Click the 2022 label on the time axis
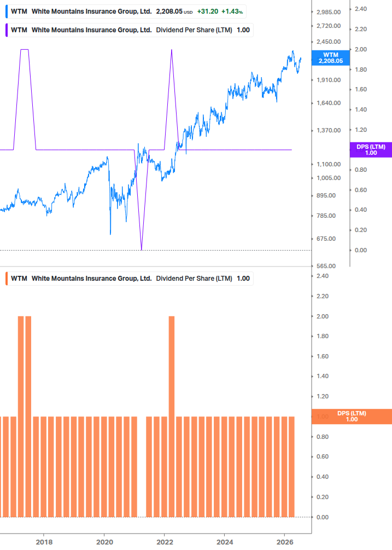Image resolution: width=392 pixels, height=550 pixels. [165, 542]
